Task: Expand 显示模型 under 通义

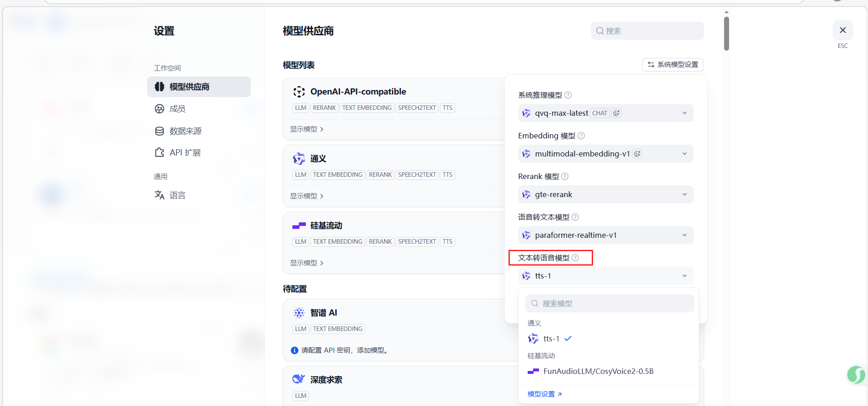Action: (306, 196)
